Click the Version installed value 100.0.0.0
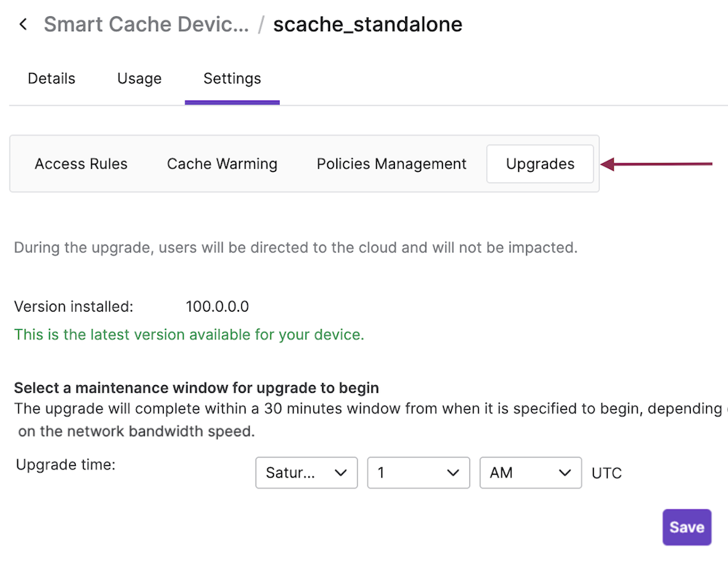This screenshot has height=565, width=728. 218,307
